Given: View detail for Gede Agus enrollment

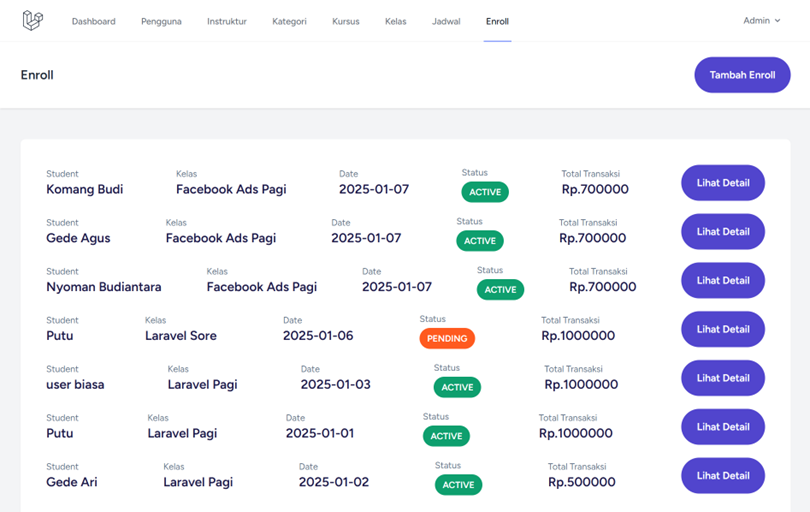Looking at the screenshot, I should [723, 231].
